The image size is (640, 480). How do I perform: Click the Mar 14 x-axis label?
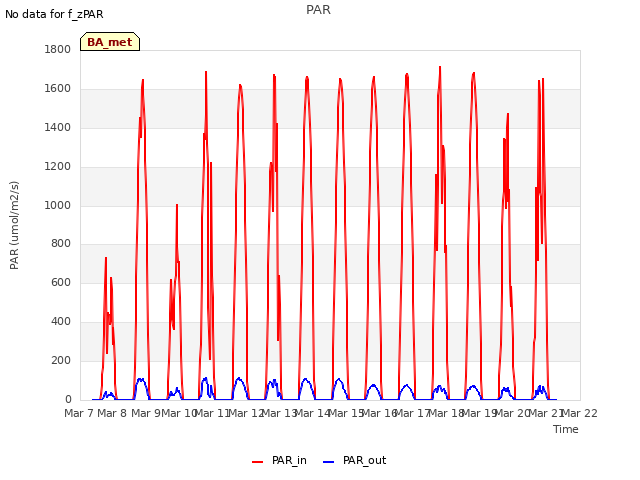click(x=312, y=413)
